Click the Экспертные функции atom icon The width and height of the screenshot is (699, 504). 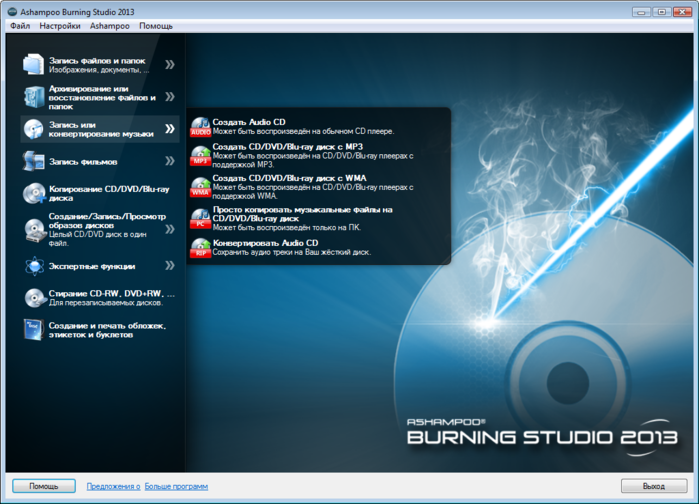pos(34,266)
